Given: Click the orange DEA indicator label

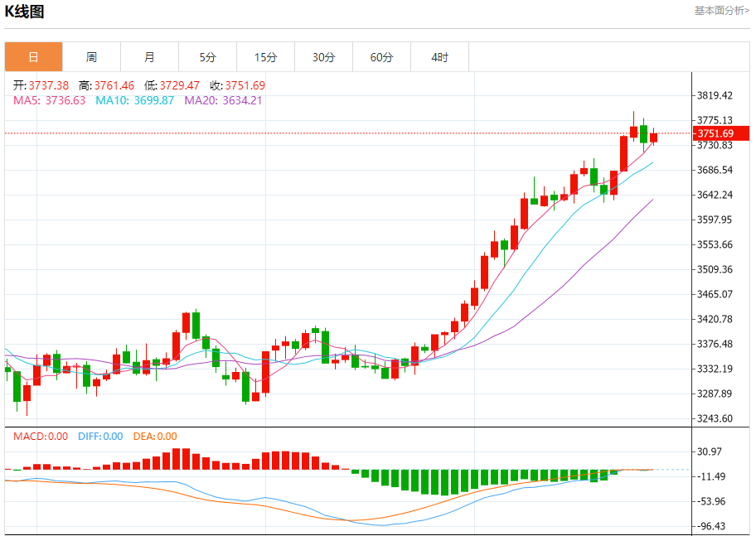Looking at the screenshot, I should click(155, 437).
